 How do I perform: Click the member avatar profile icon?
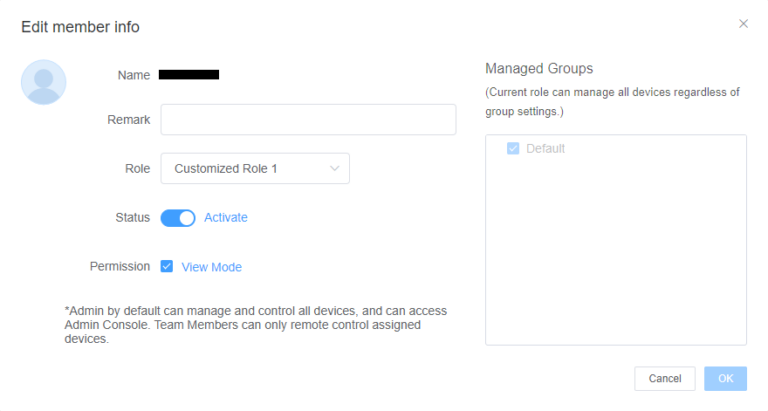click(x=44, y=82)
